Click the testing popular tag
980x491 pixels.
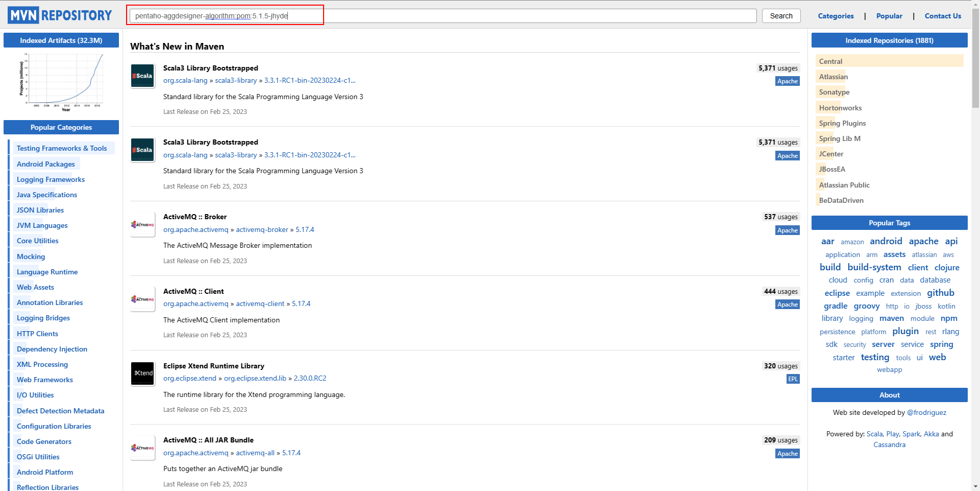click(x=875, y=357)
